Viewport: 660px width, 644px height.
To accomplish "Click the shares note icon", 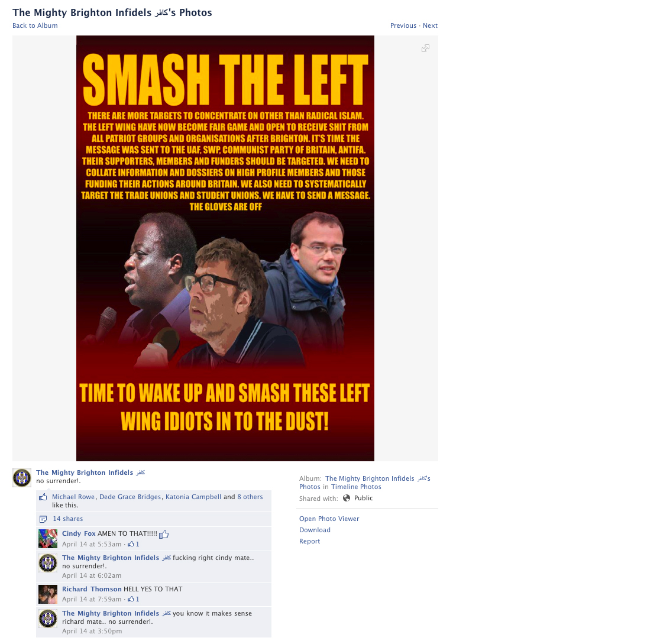I will tap(43, 519).
